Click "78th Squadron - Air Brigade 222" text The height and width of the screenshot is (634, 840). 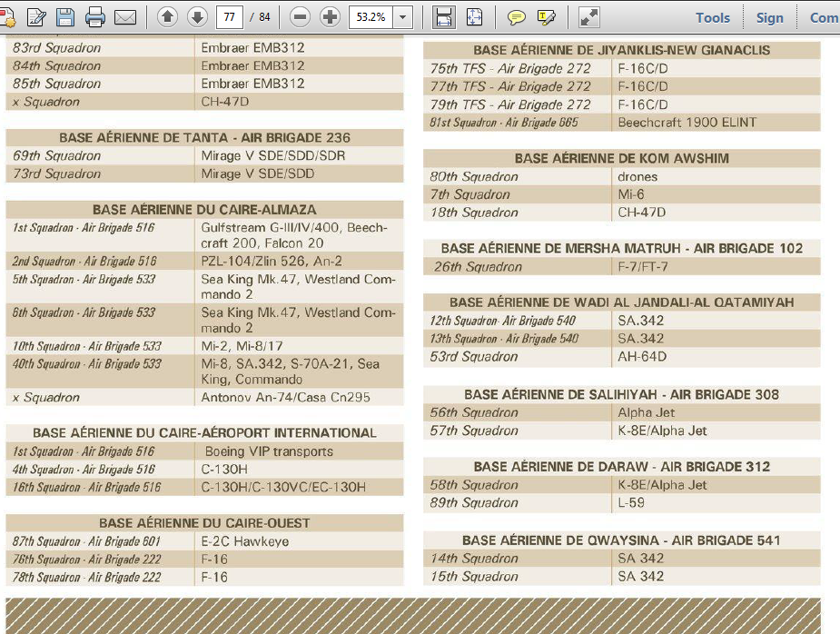point(87,578)
